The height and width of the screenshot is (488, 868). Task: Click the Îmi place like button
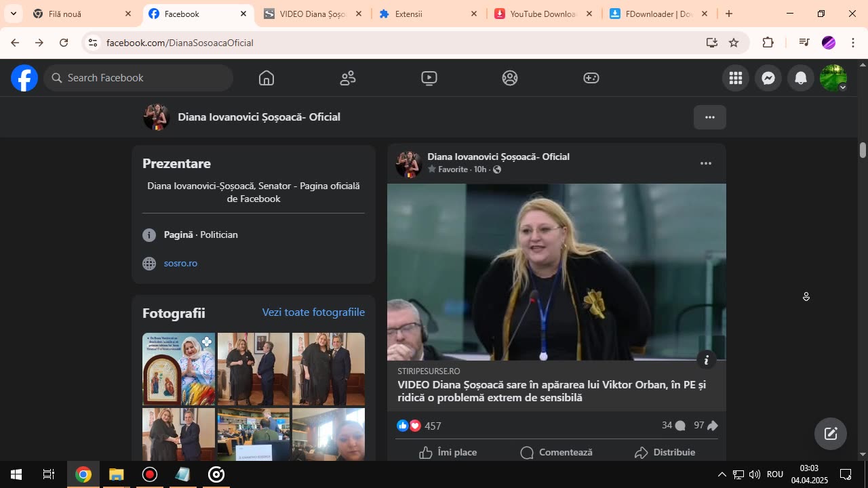click(448, 452)
